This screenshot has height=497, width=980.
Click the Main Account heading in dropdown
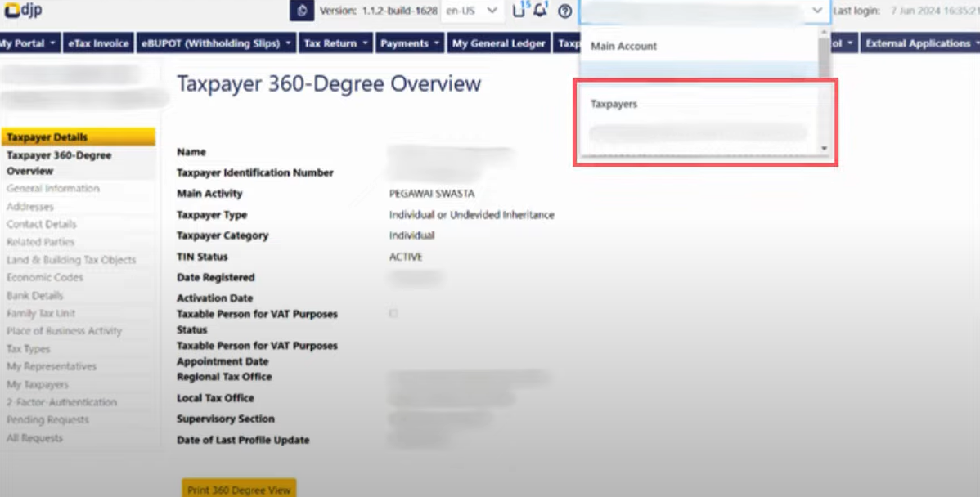pos(624,47)
